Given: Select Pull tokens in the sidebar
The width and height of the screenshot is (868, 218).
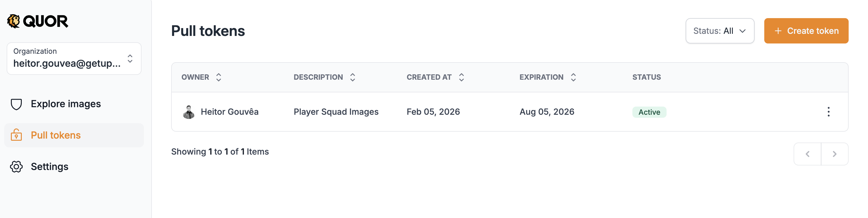Looking at the screenshot, I should point(56,135).
